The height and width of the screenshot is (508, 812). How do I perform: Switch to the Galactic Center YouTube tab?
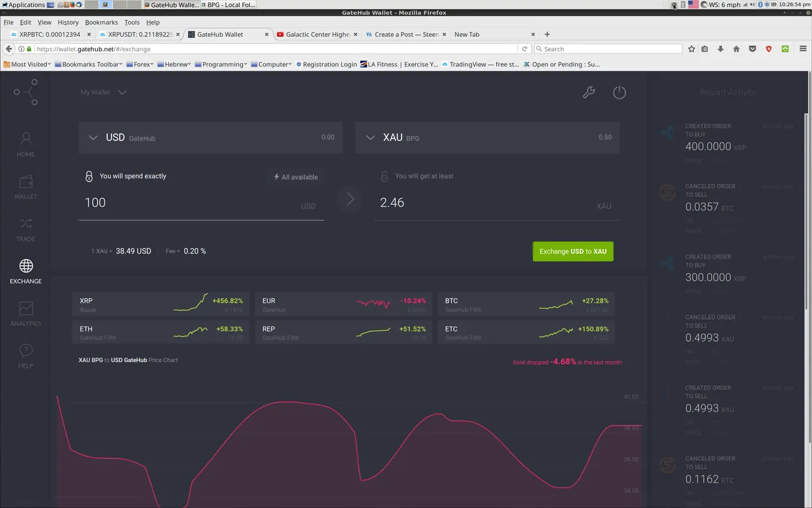(x=317, y=34)
